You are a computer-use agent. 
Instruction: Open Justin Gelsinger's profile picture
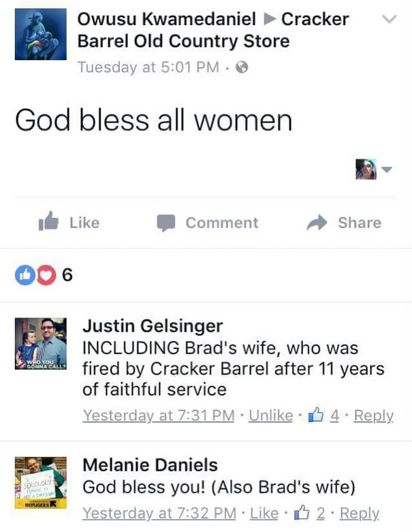[40, 343]
